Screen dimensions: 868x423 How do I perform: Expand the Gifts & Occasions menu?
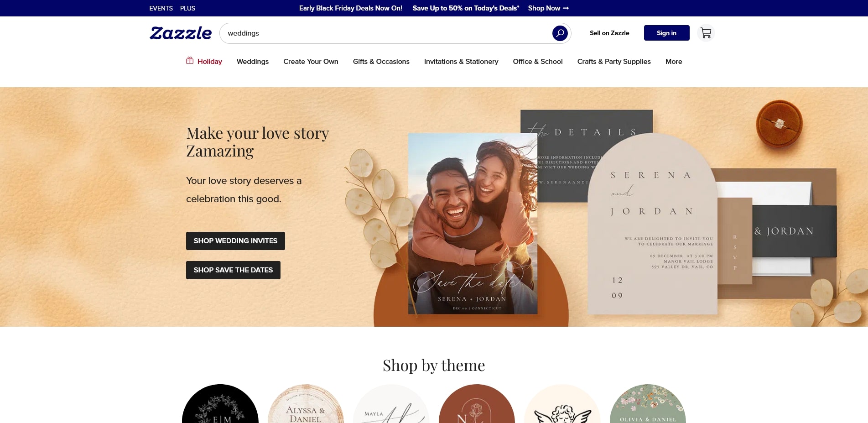click(381, 62)
